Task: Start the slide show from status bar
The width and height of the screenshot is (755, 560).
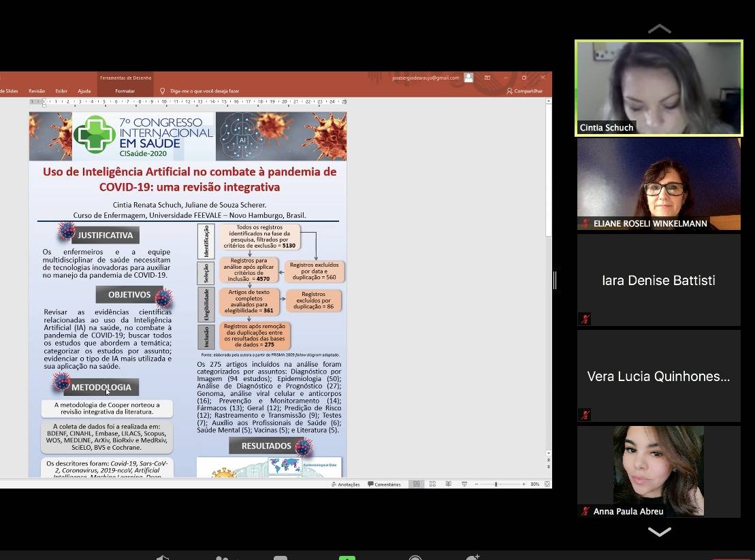Action: coord(464,484)
